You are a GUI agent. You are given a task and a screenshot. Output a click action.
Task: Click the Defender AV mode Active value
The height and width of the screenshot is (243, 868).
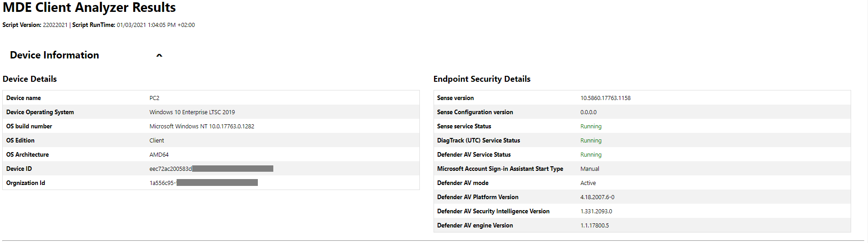(588, 183)
